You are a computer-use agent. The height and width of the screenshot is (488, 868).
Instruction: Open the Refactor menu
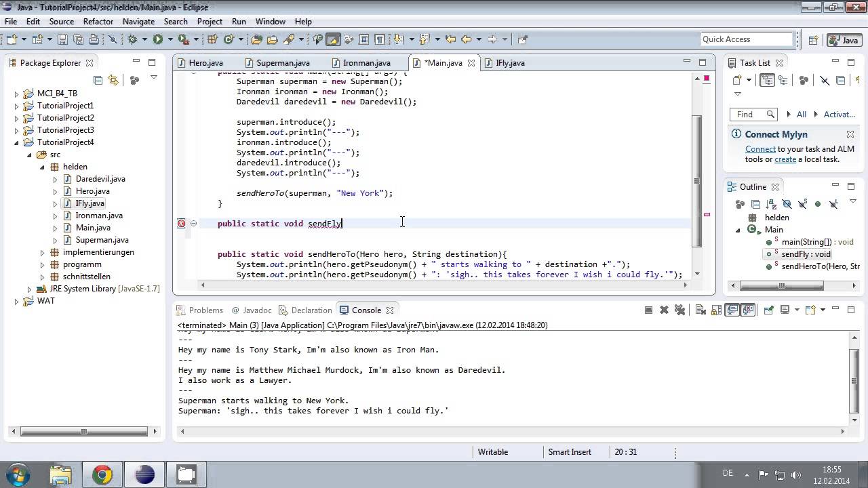pos(98,22)
